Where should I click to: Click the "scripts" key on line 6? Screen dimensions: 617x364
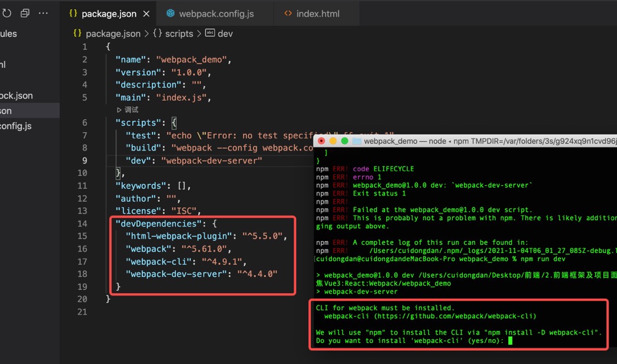click(x=138, y=123)
